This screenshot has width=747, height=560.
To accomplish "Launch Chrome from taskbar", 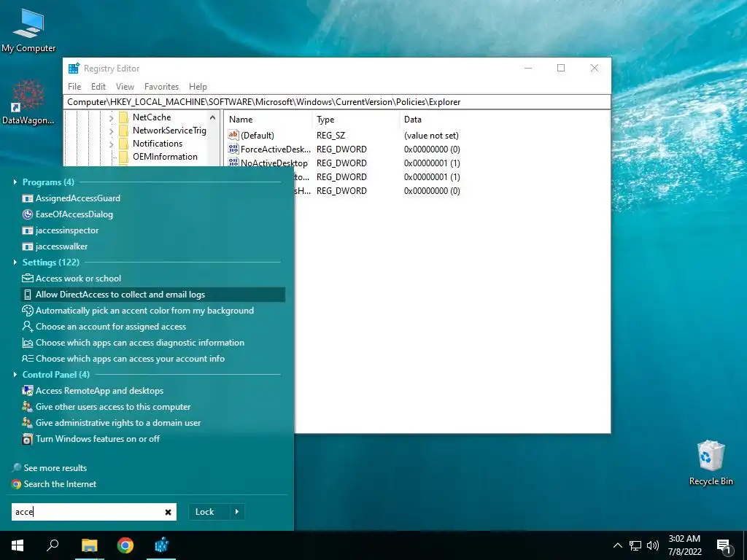I will click(125, 545).
